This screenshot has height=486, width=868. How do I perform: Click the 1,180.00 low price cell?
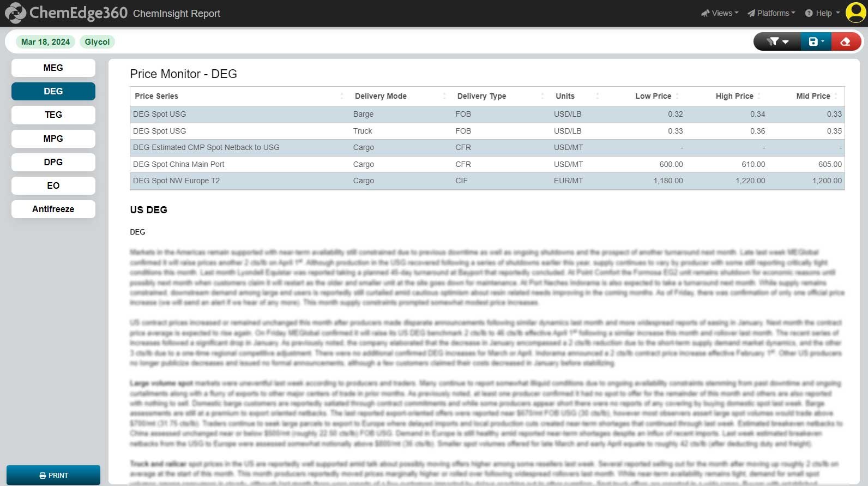point(668,181)
